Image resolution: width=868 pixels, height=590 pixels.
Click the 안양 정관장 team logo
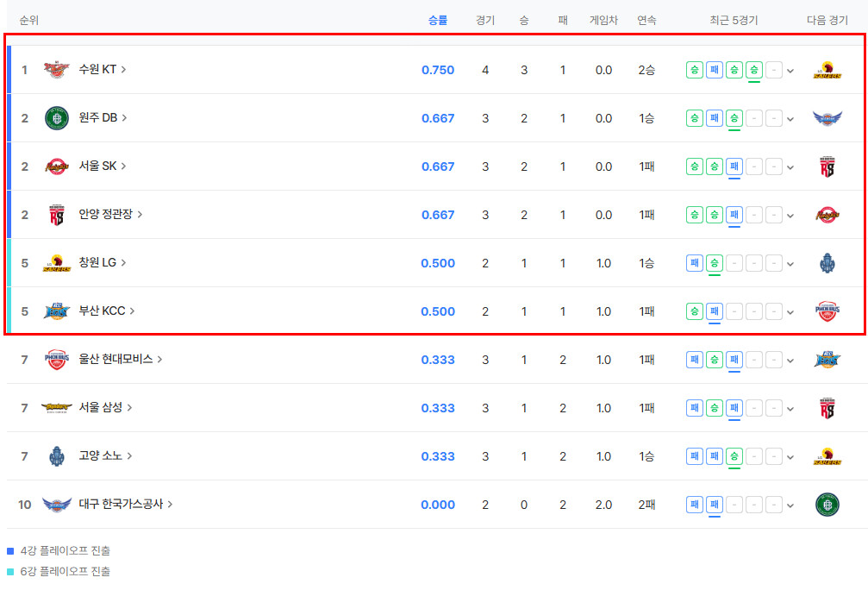coord(57,215)
